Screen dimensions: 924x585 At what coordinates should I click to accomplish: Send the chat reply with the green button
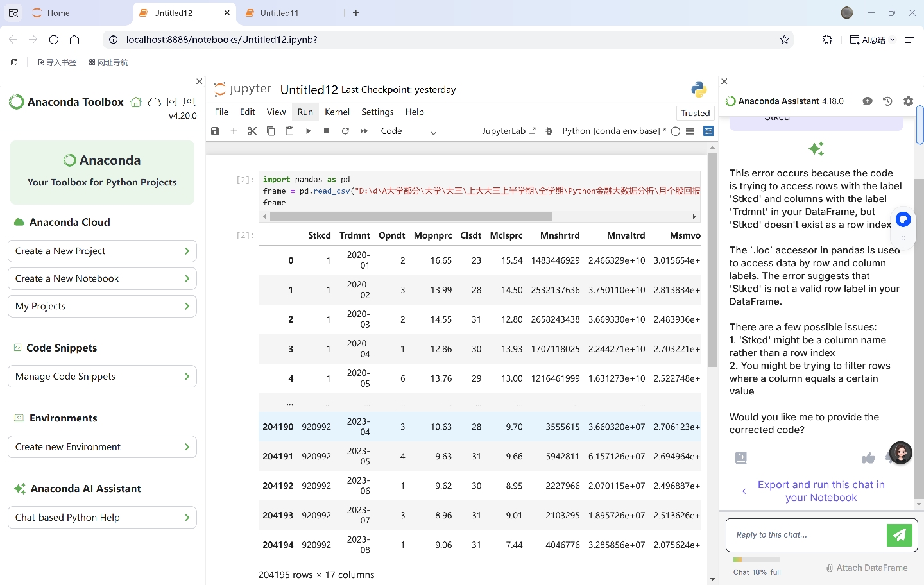[899, 535]
